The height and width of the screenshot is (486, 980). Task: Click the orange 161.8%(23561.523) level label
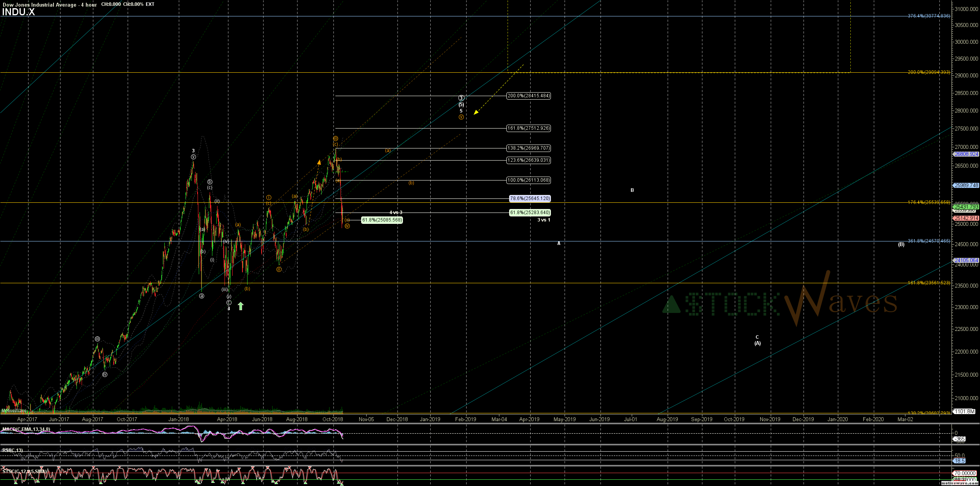(929, 283)
